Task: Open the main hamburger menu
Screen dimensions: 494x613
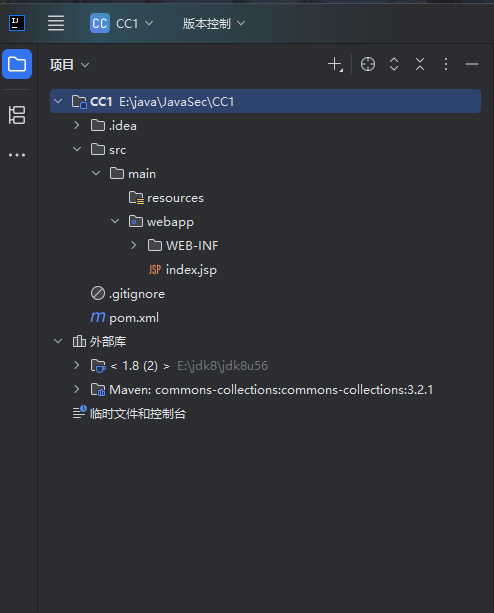Action: click(56, 23)
